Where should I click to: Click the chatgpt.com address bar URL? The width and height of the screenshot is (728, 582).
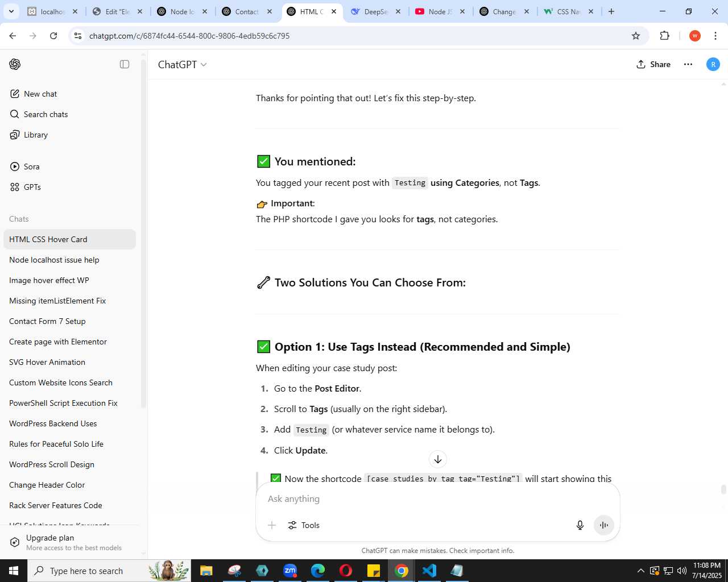click(189, 36)
